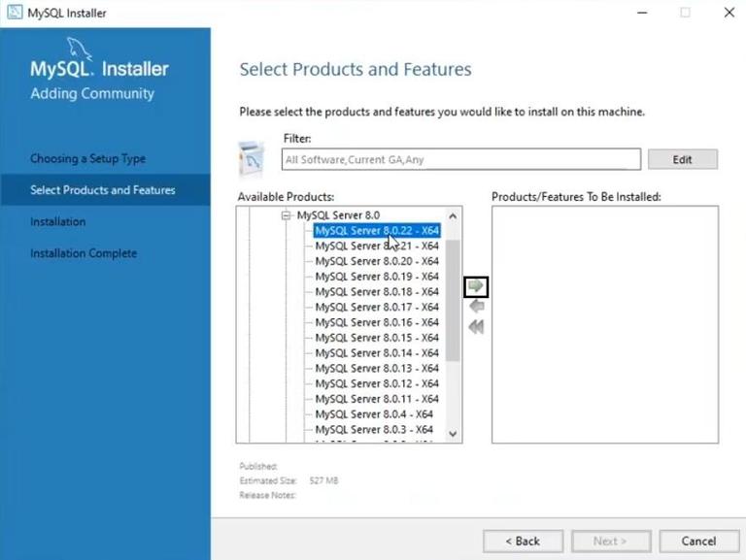Click the MySQL Installer title bar icon

coord(15,12)
